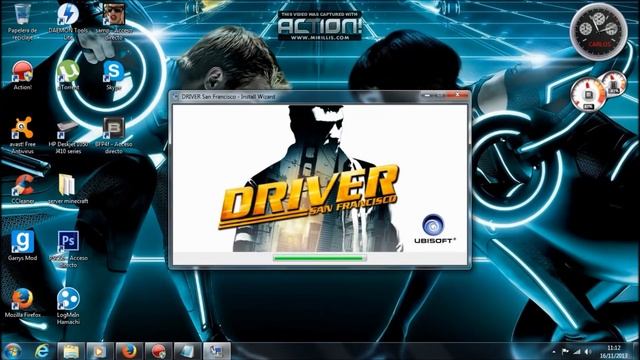
Task: Open Windows Media Player taskbar icon
Action: [x=100, y=351]
